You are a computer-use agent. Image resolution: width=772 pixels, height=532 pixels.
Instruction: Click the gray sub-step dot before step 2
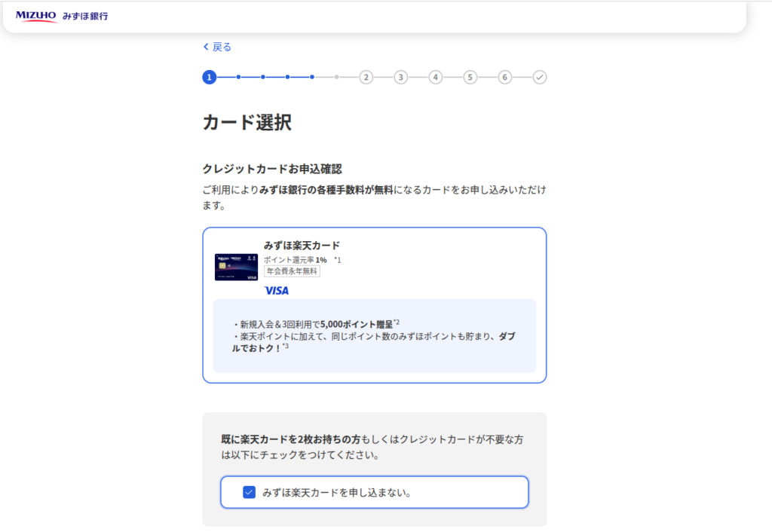click(x=336, y=77)
